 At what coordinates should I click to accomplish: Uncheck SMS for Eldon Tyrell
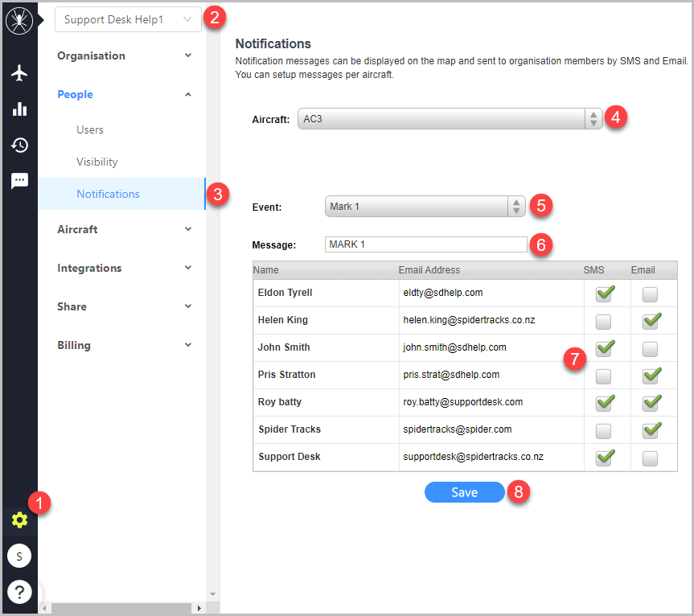[x=604, y=294]
